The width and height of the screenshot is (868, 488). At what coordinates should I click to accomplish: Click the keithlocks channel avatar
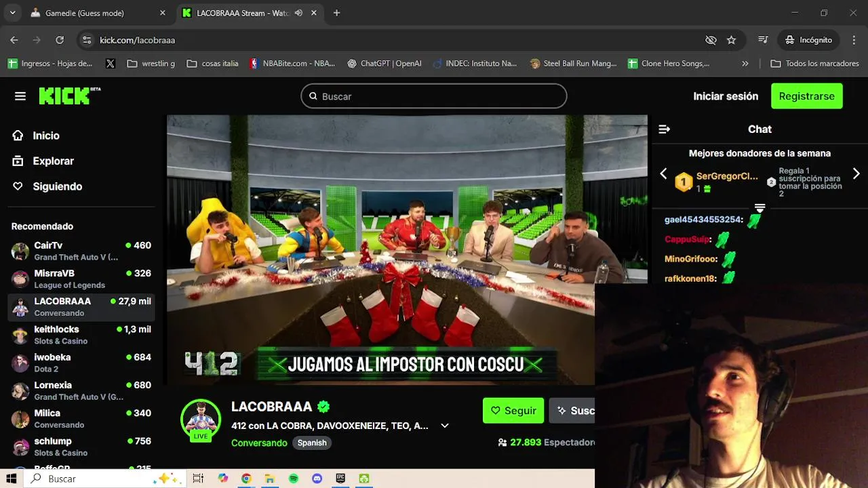coord(20,335)
